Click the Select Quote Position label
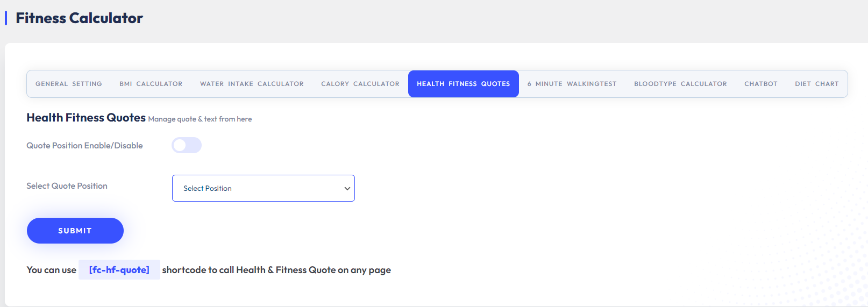The height and width of the screenshot is (307, 868). [67, 186]
